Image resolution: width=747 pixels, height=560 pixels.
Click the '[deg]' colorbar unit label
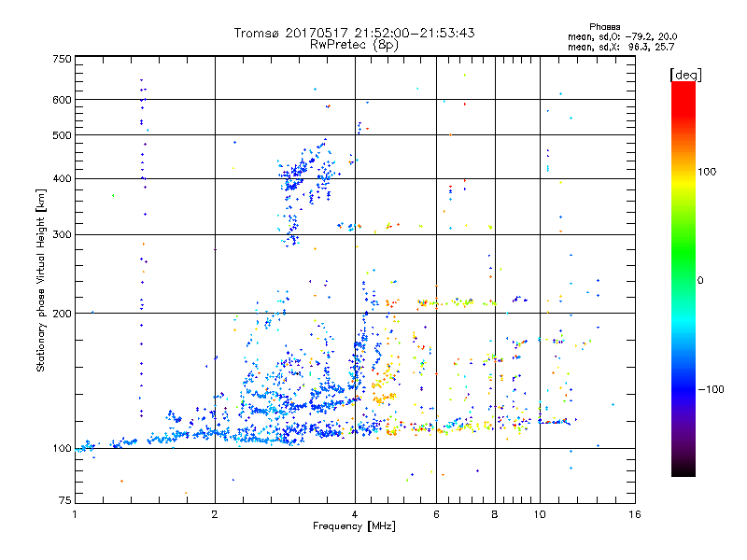pos(685,76)
